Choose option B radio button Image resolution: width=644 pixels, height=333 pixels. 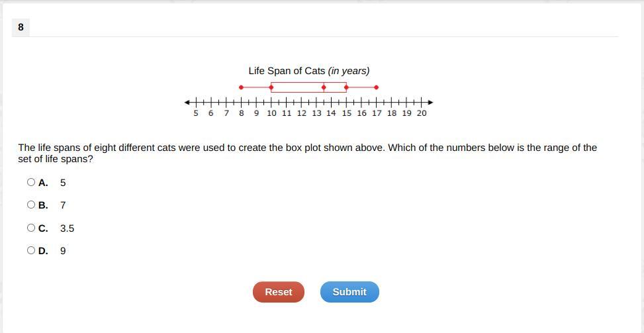coord(31,205)
